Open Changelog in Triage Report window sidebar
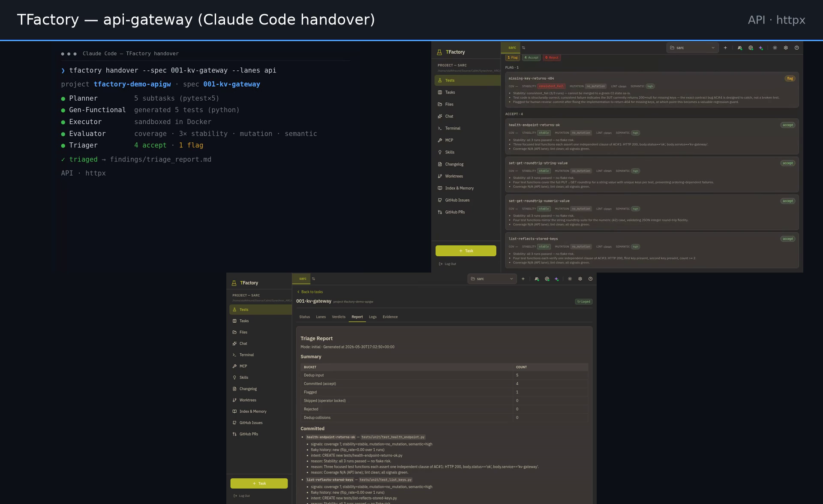Viewport: 823px width, 504px height. coord(261,389)
